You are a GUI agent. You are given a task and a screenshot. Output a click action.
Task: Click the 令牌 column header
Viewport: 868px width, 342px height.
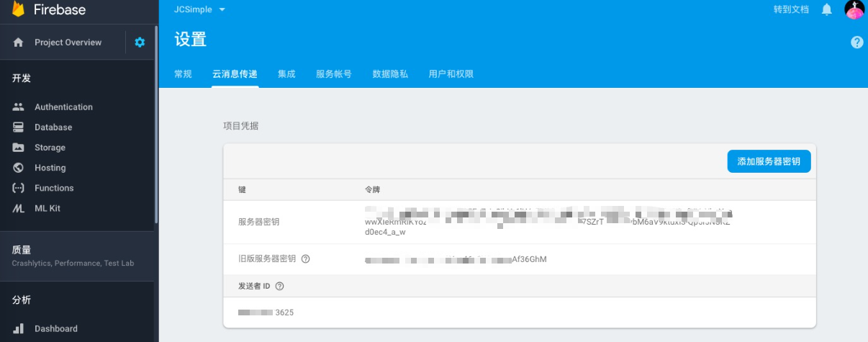(373, 189)
